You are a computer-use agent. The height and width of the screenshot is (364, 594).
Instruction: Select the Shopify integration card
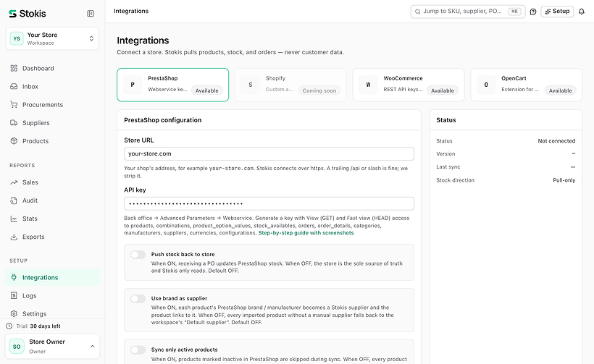[290, 85]
